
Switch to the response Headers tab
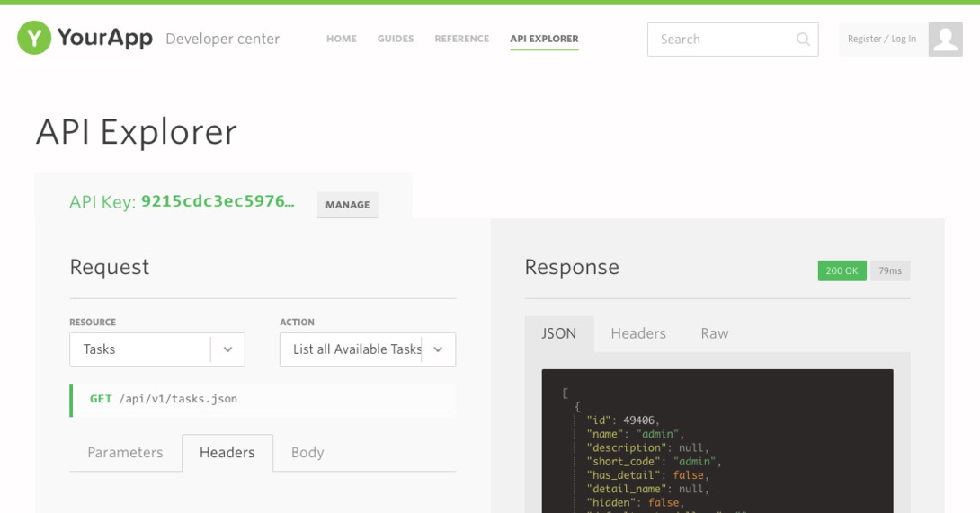point(638,333)
